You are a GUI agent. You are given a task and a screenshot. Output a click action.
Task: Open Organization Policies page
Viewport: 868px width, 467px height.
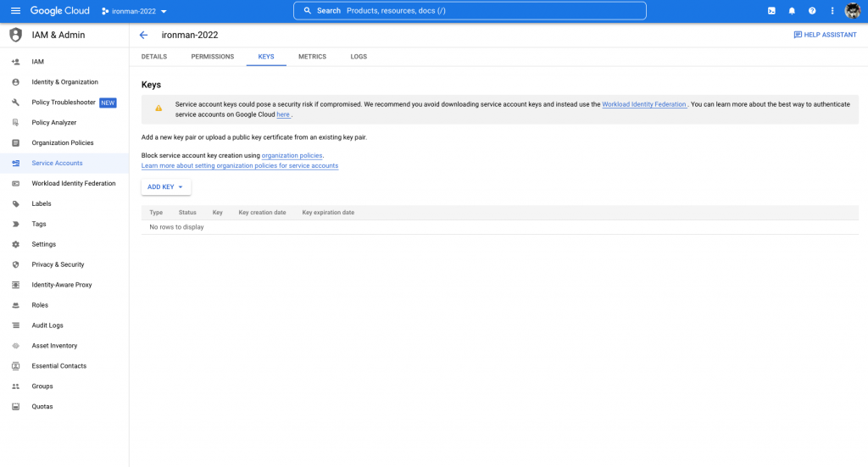[x=64, y=142]
